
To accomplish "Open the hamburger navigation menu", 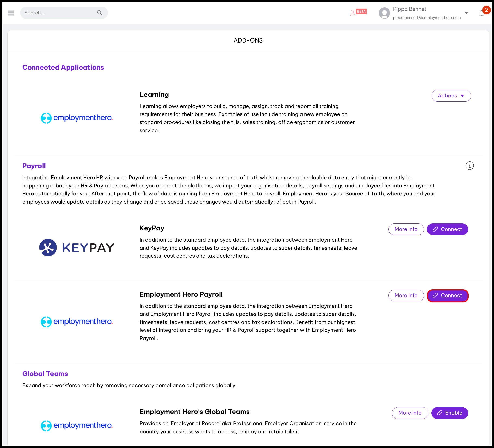I will [11, 13].
